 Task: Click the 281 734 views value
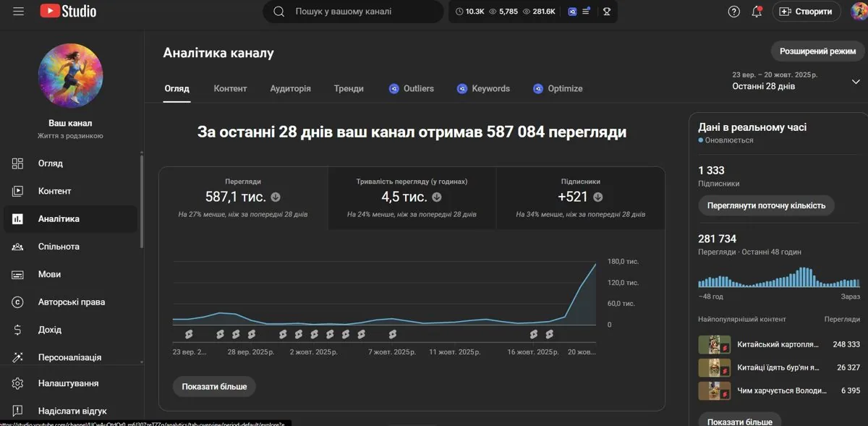coord(717,239)
